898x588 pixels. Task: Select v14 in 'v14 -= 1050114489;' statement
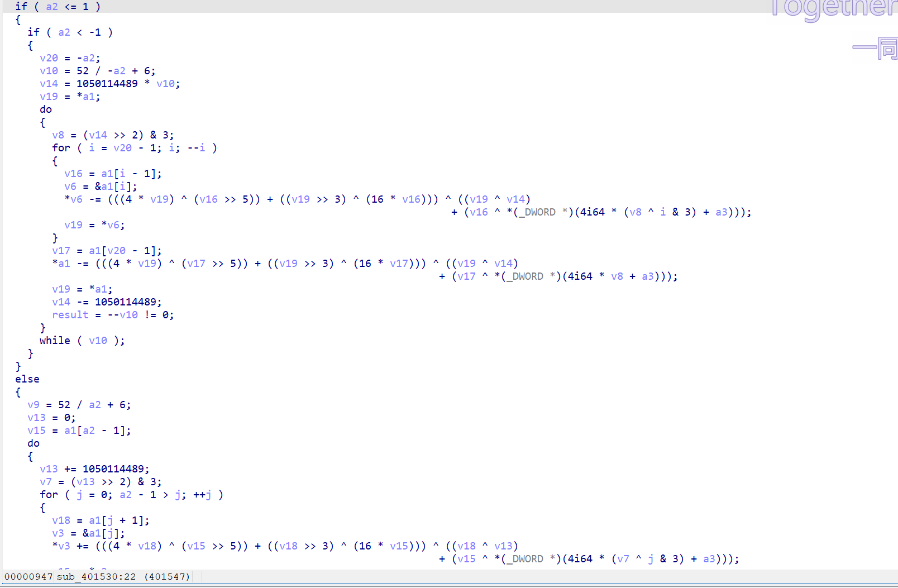61,302
